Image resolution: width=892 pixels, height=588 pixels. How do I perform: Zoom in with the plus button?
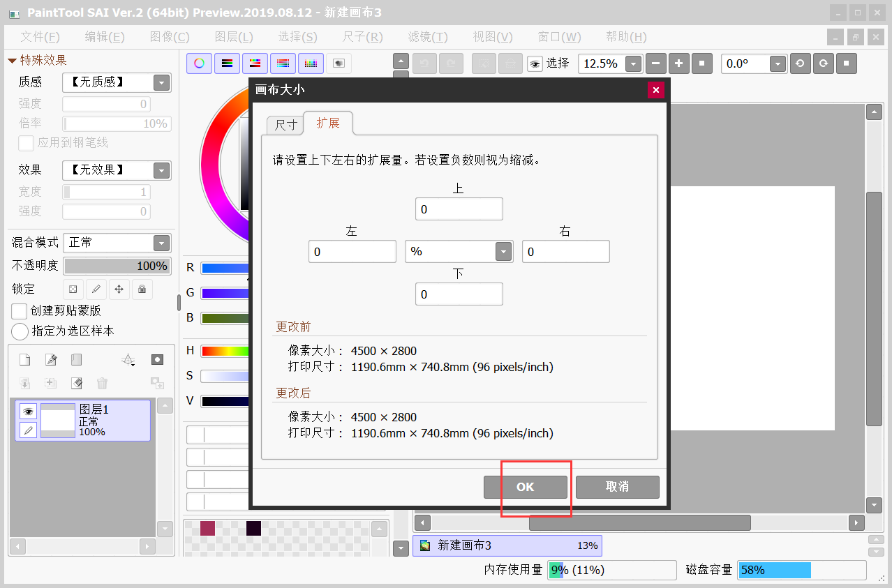tap(678, 63)
